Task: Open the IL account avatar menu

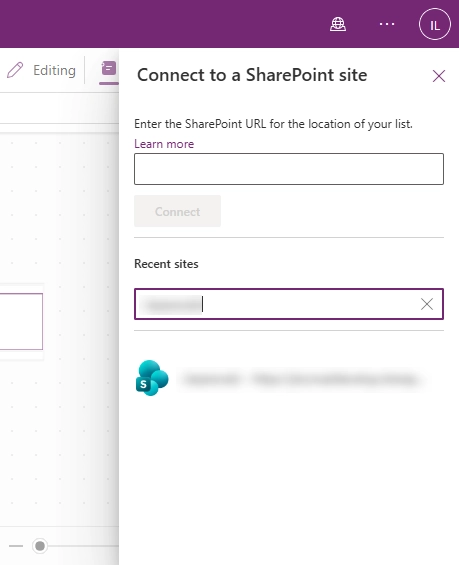Action: coord(435,24)
